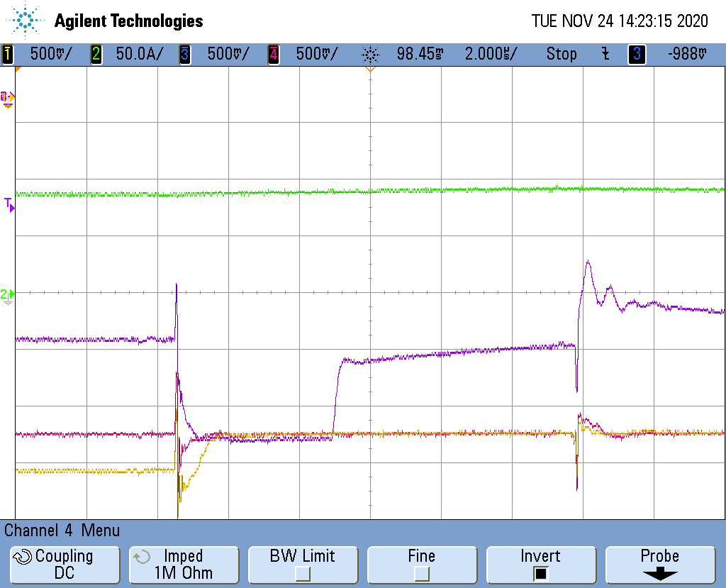Viewport: 726px width, 588px height.
Task: Click the Agilent Technologies starburst logo
Action: (25, 21)
